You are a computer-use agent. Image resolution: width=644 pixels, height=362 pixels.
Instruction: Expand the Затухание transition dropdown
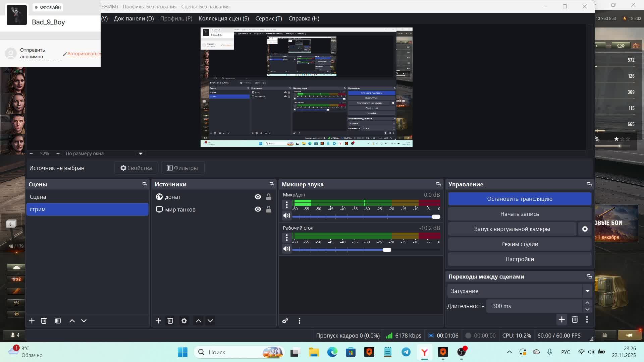587,291
